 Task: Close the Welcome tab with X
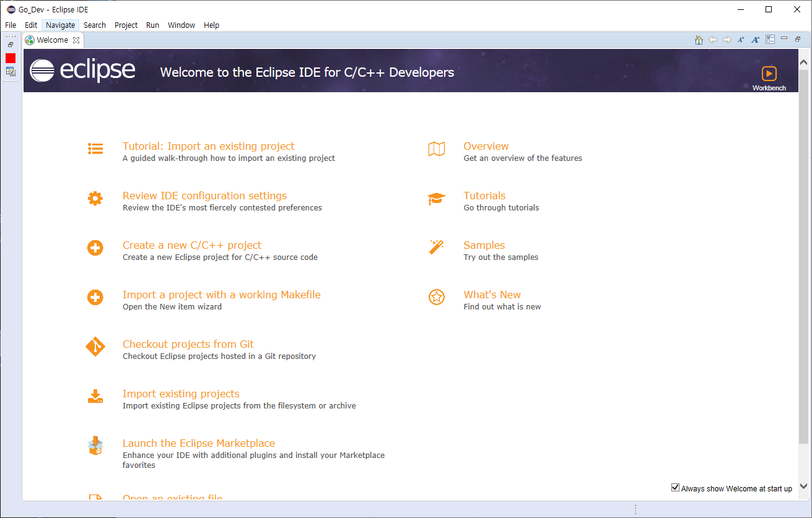pos(76,40)
